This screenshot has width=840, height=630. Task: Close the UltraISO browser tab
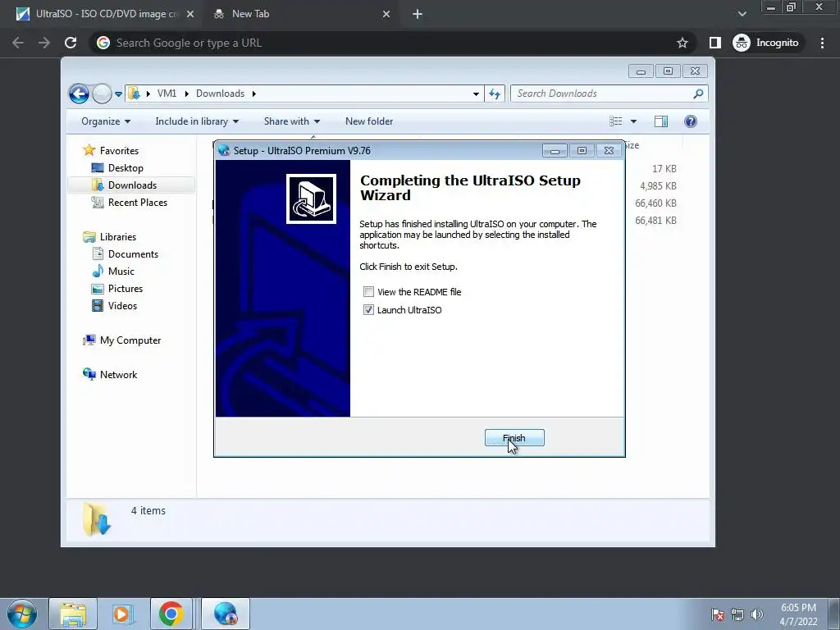(190, 14)
